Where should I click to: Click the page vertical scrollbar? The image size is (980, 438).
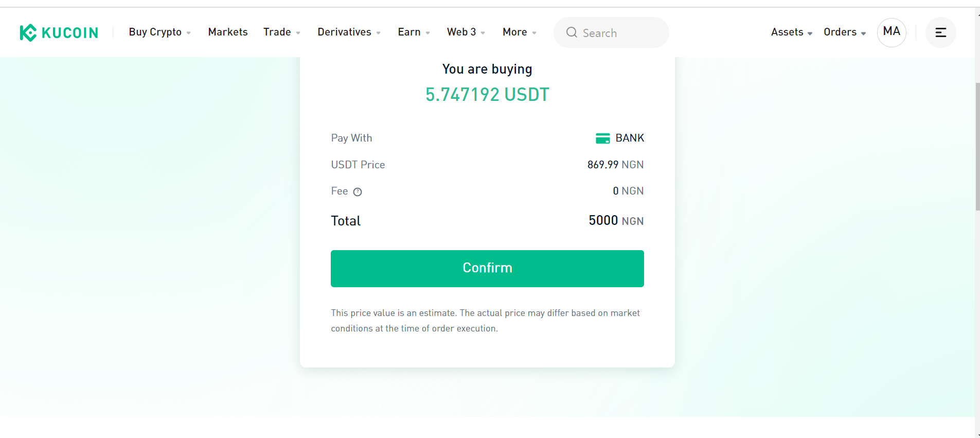click(x=977, y=146)
